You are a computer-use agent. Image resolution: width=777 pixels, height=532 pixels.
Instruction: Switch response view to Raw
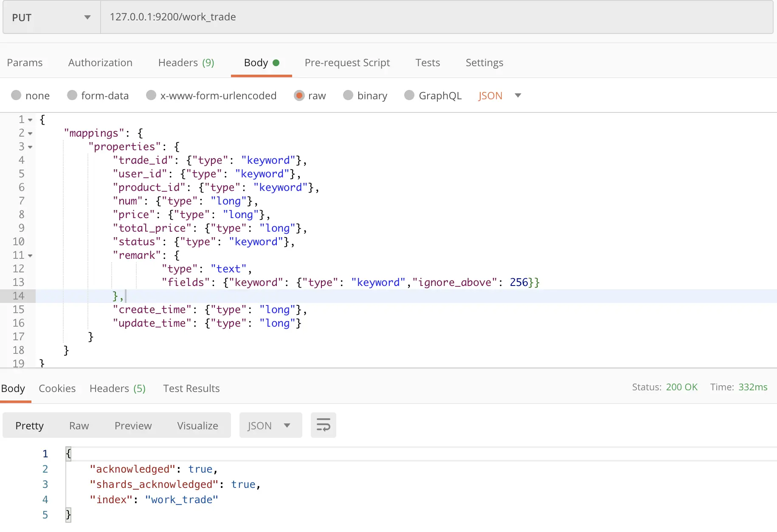click(x=79, y=426)
